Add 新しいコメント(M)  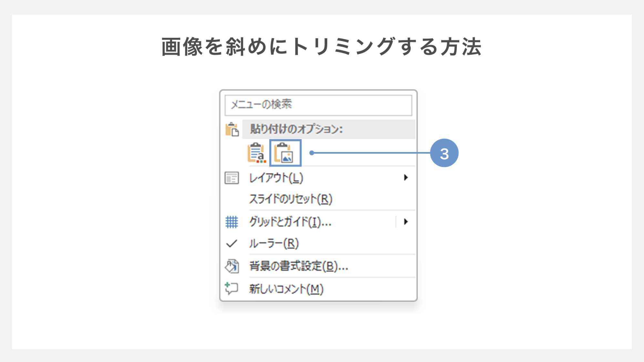coord(286,289)
